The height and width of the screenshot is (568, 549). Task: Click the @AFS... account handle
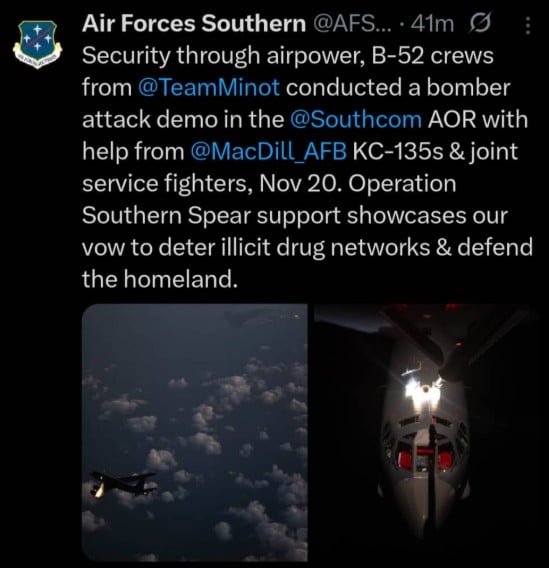tap(351, 24)
